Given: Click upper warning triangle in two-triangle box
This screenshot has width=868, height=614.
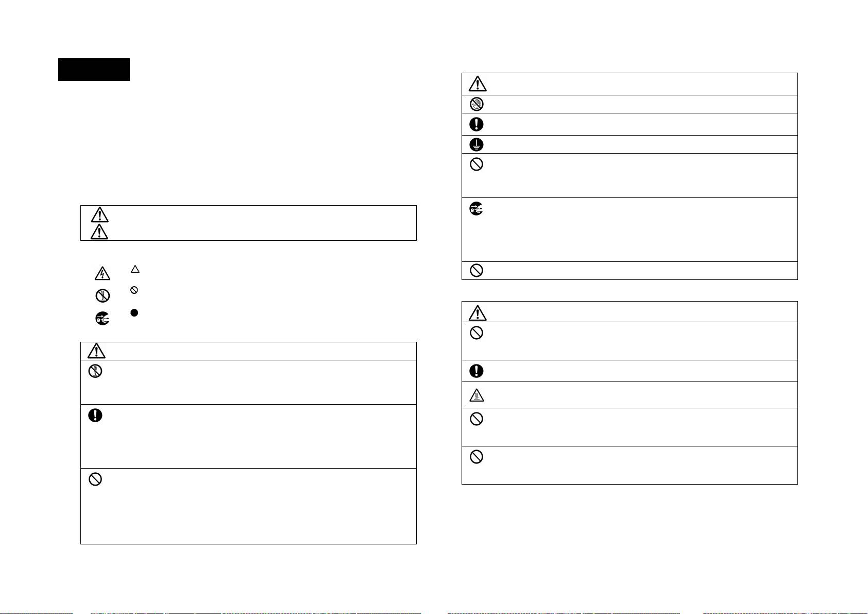Looking at the screenshot, I should (99, 214).
